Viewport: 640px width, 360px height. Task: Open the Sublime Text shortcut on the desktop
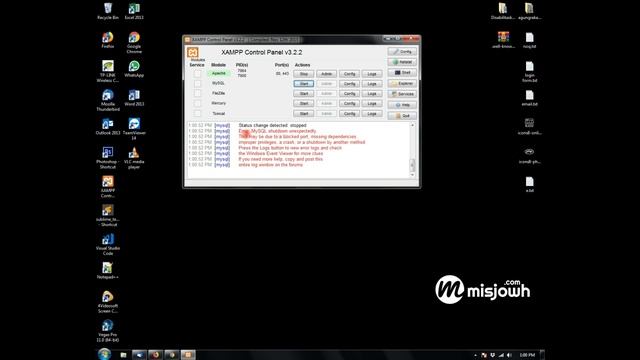coord(108,216)
